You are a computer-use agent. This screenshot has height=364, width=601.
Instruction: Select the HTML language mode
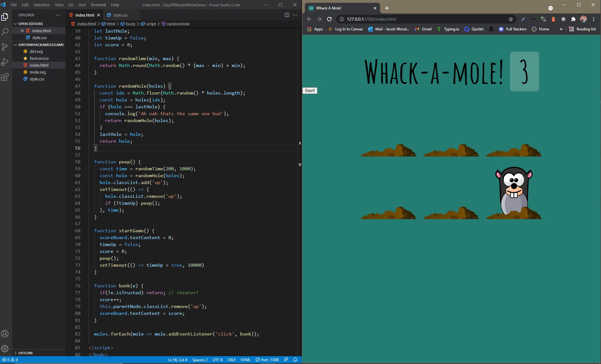[246, 360]
